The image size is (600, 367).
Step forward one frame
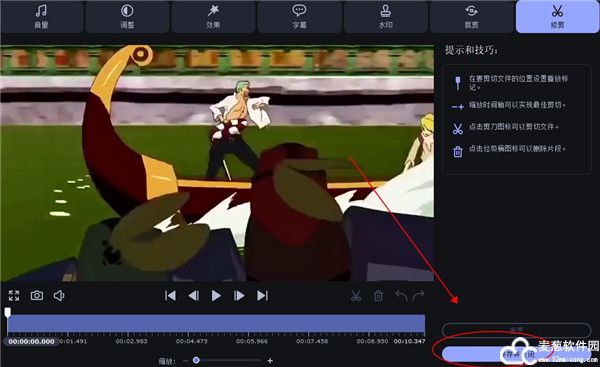pos(239,295)
